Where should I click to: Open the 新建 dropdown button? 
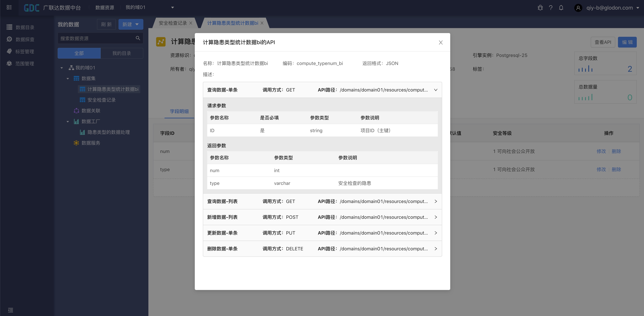click(x=131, y=24)
